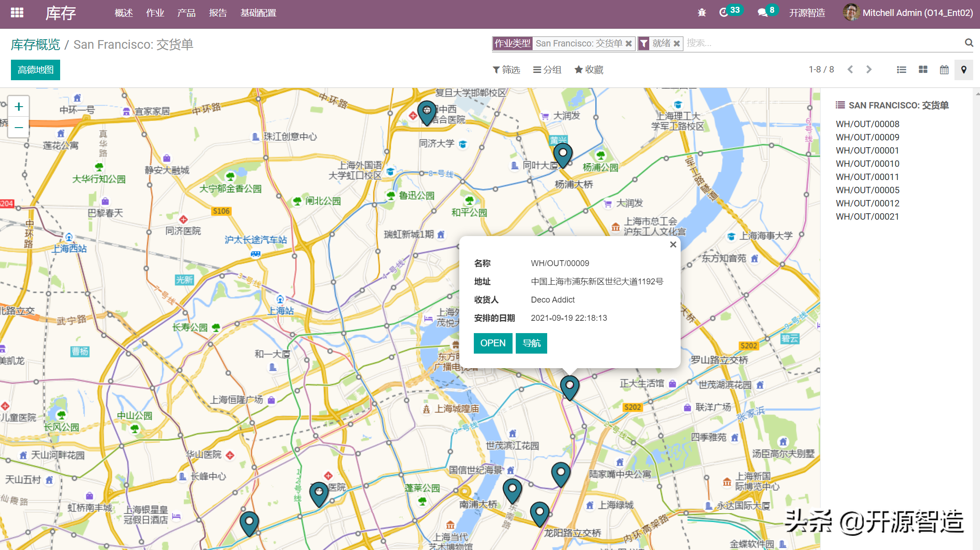Open the 筛选 filter dropdown
This screenshot has width=980, height=550.
coord(506,70)
